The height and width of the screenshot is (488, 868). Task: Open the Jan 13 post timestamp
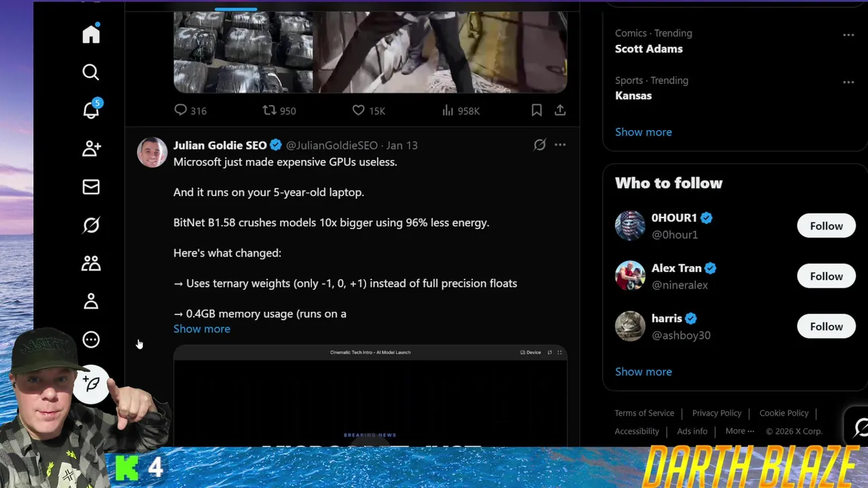tap(402, 145)
